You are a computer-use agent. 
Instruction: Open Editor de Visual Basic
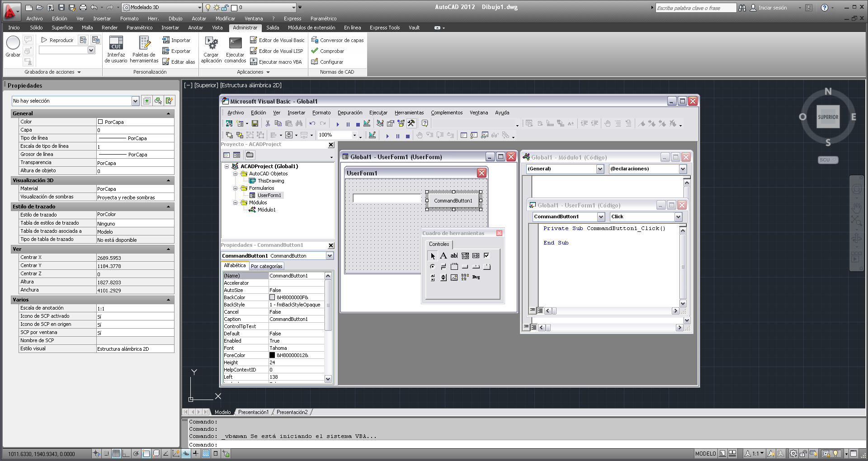pos(277,40)
